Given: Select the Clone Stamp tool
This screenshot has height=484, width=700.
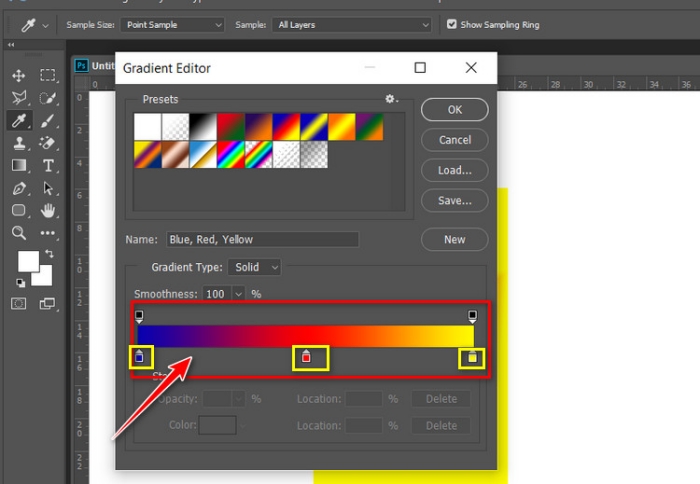Looking at the screenshot, I should click(19, 143).
